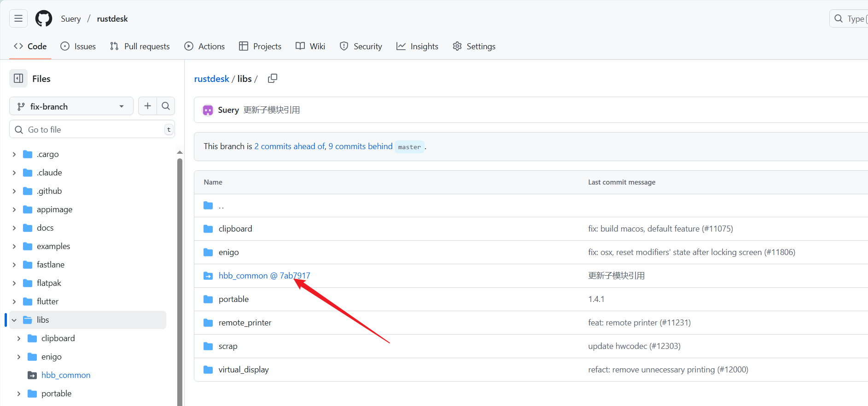
Task: Open the Insights tab
Action: click(x=417, y=46)
